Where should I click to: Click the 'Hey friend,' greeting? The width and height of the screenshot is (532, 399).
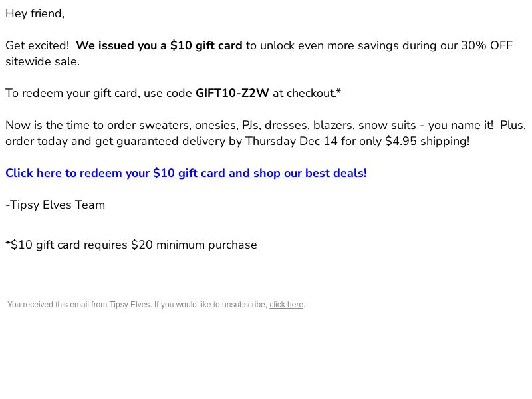click(x=35, y=13)
